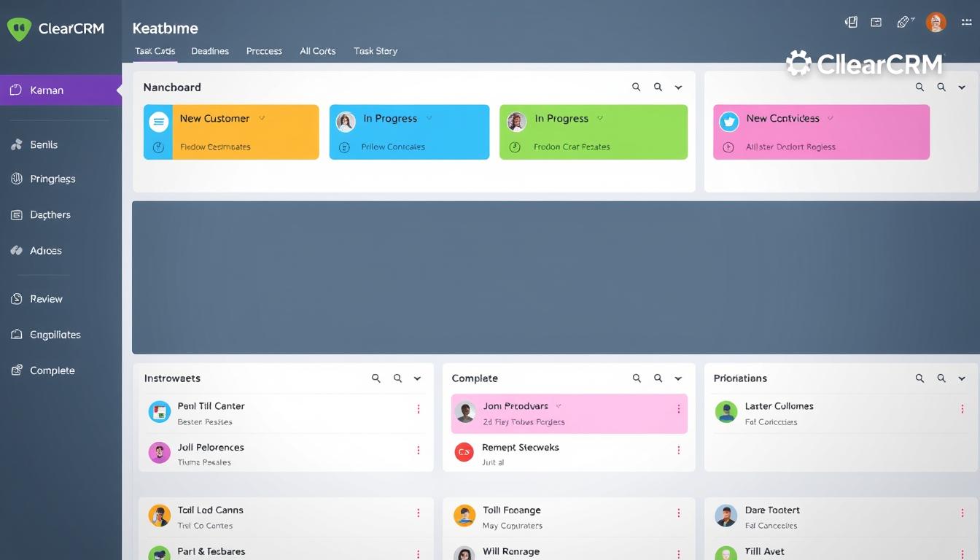This screenshot has height=560, width=980.
Task: Click the Adroes sidebar icon
Action: click(15, 250)
